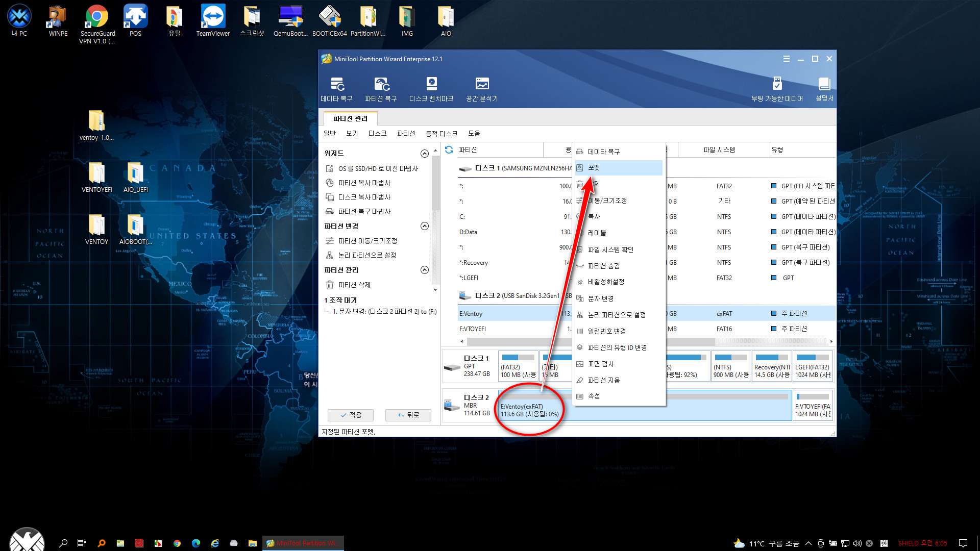Open the 동적 디스크 menu
The width and height of the screenshot is (980, 551).
click(x=442, y=133)
